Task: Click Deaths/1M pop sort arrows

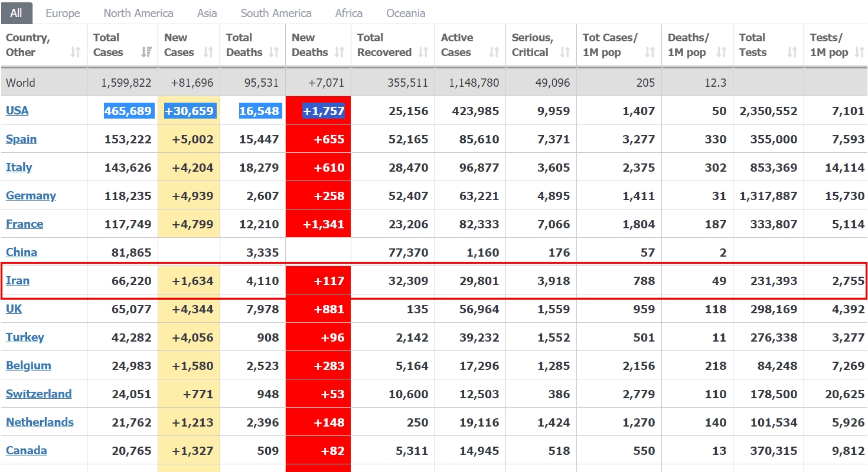Action: point(721,53)
